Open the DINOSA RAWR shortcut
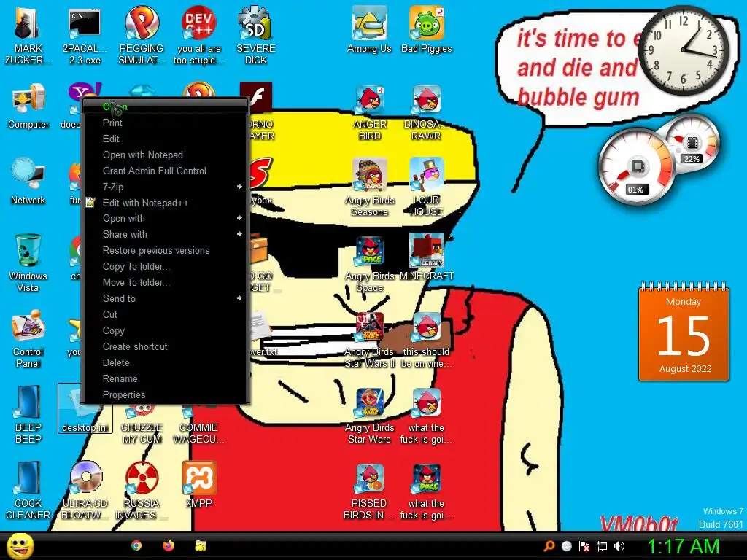 coord(426,112)
